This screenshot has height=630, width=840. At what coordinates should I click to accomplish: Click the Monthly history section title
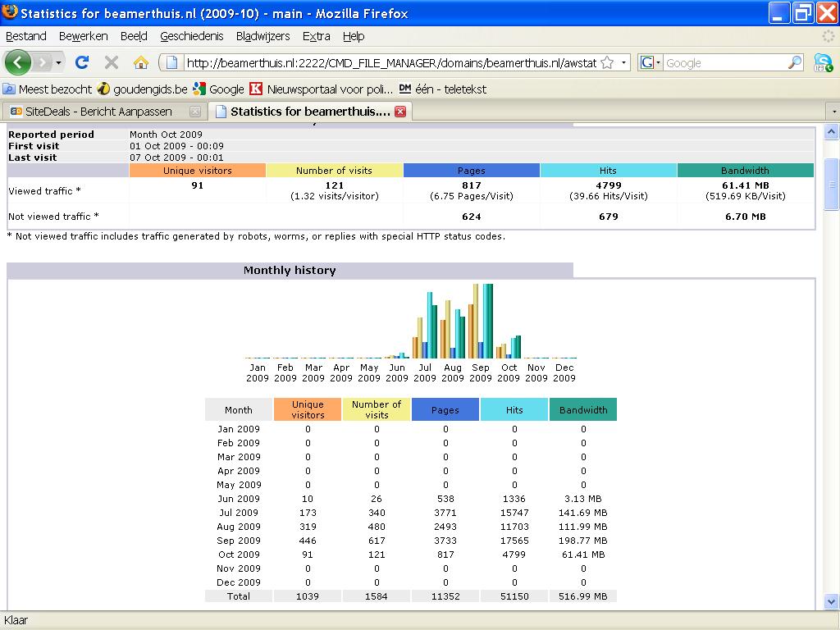pyautogui.click(x=290, y=270)
